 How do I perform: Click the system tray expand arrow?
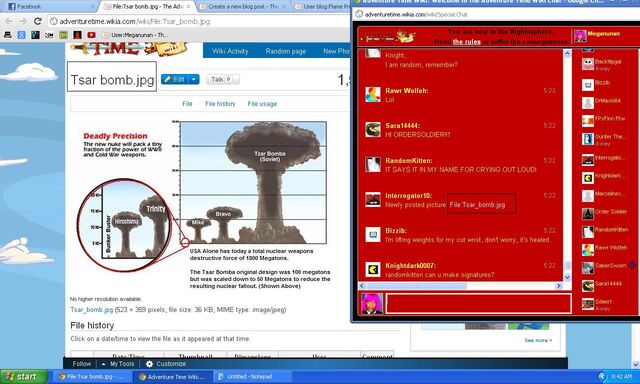click(602, 377)
